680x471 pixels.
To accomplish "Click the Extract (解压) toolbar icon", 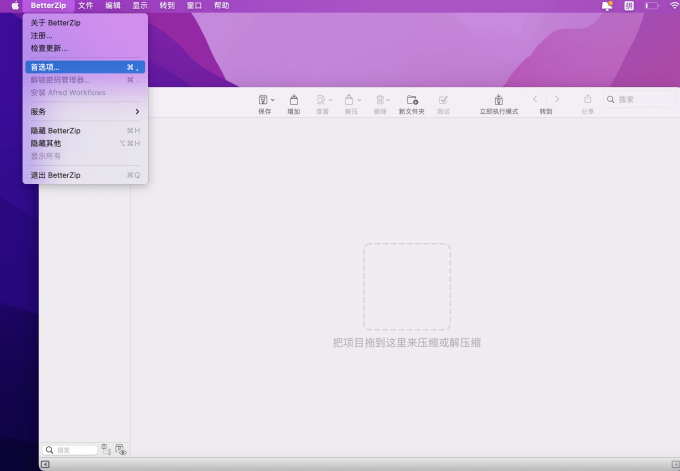I will coord(349,100).
